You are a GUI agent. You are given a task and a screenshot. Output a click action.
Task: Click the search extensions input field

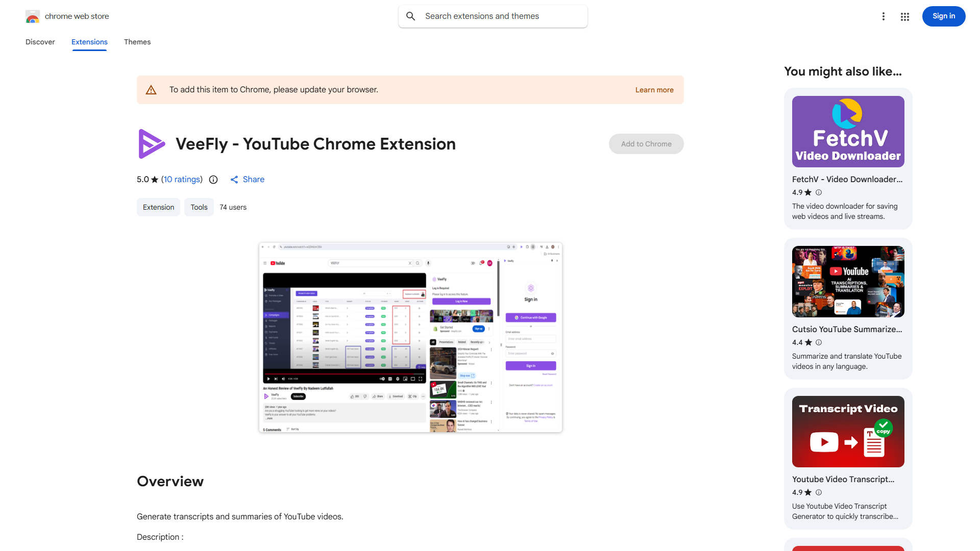[x=493, y=16]
